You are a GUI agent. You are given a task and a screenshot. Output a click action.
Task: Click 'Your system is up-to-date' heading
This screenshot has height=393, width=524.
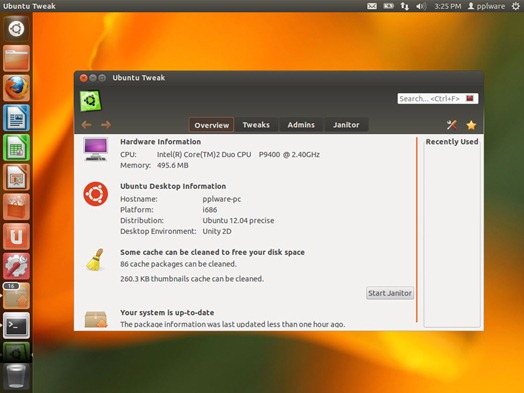(167, 313)
